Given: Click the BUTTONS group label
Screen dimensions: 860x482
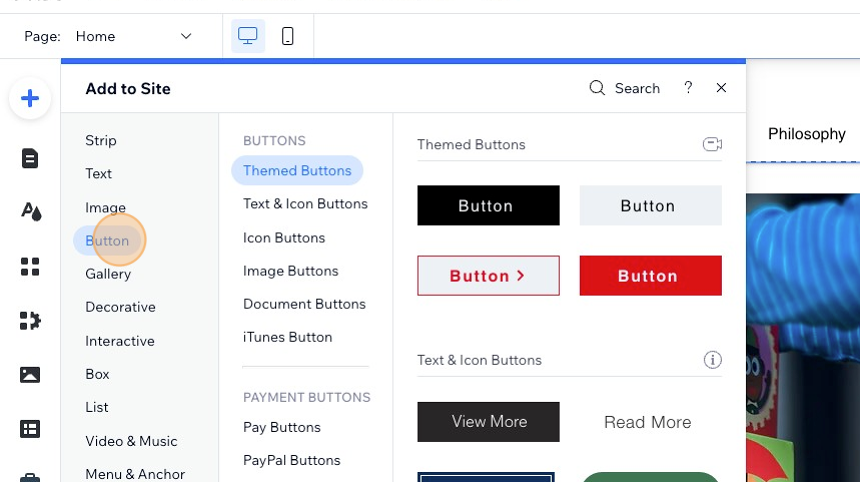Looking at the screenshot, I should click(274, 141).
